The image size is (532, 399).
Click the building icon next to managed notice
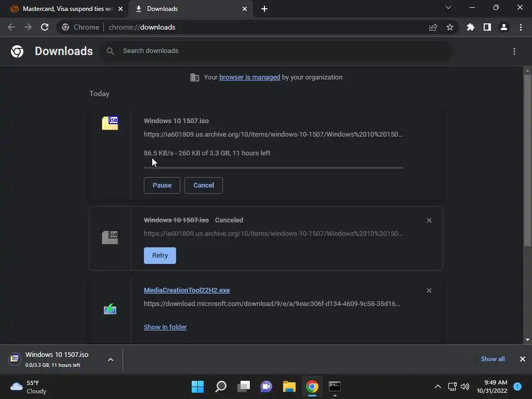(x=195, y=77)
